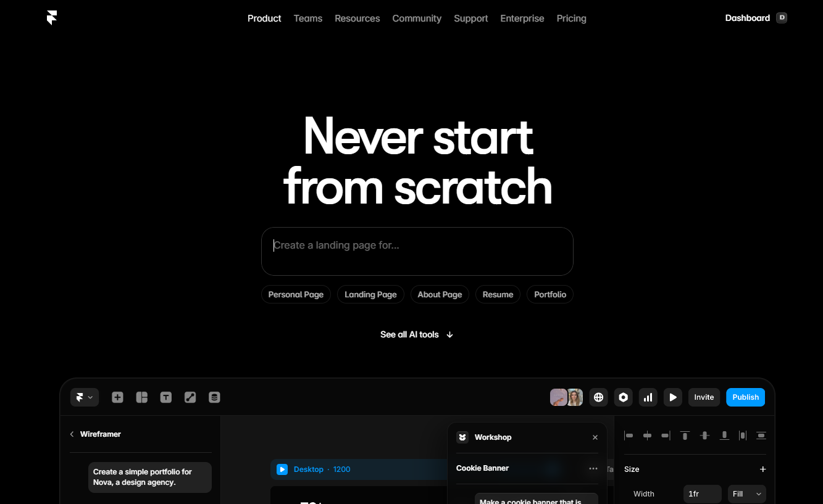The image size is (823, 504).
Task: Click the woman's collaborator avatar
Action: click(x=575, y=397)
